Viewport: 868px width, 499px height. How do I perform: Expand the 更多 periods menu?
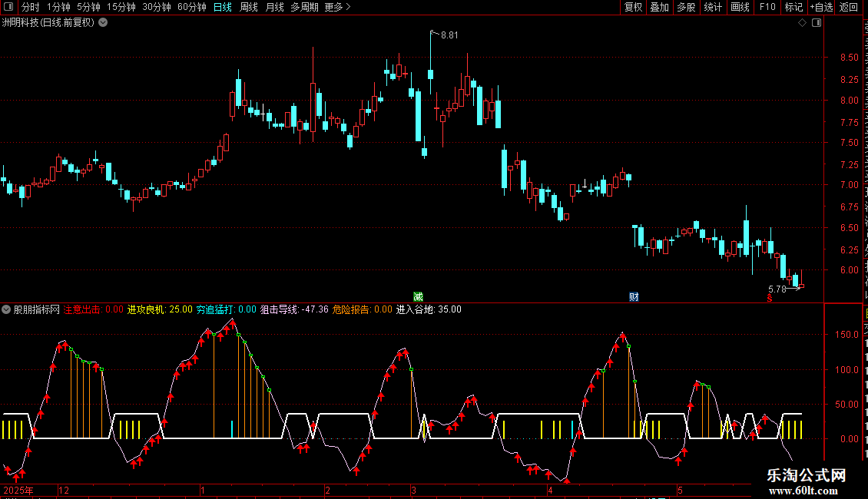337,7
